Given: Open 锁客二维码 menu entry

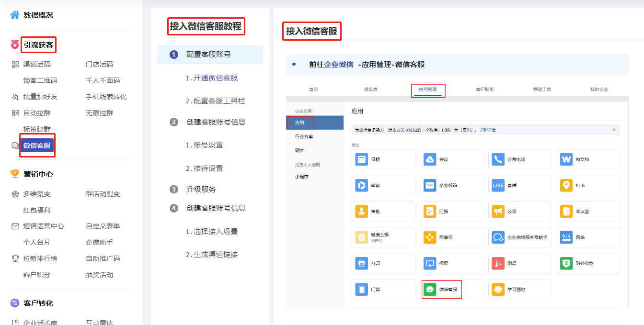Looking at the screenshot, I should point(40,80).
